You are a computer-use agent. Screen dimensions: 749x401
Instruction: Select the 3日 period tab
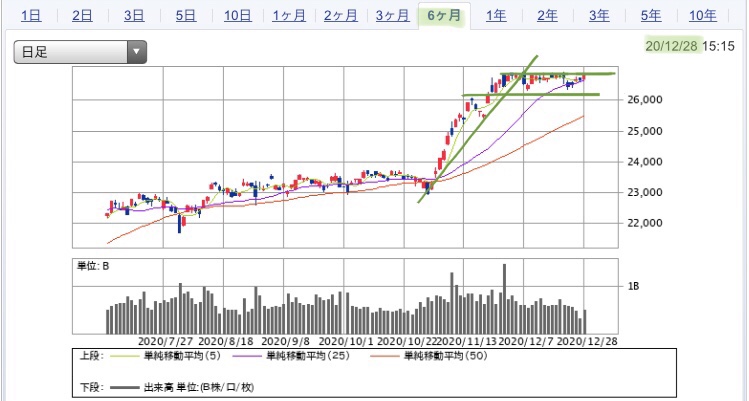[134, 16]
